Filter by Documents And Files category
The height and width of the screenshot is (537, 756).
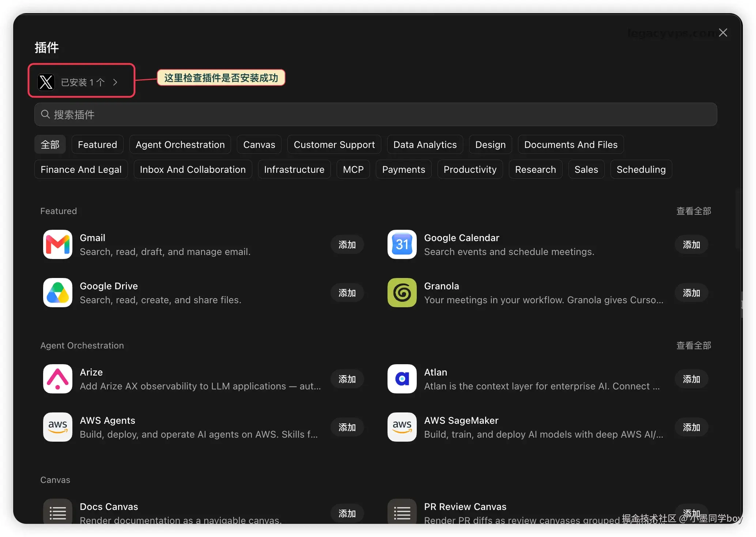571,144
